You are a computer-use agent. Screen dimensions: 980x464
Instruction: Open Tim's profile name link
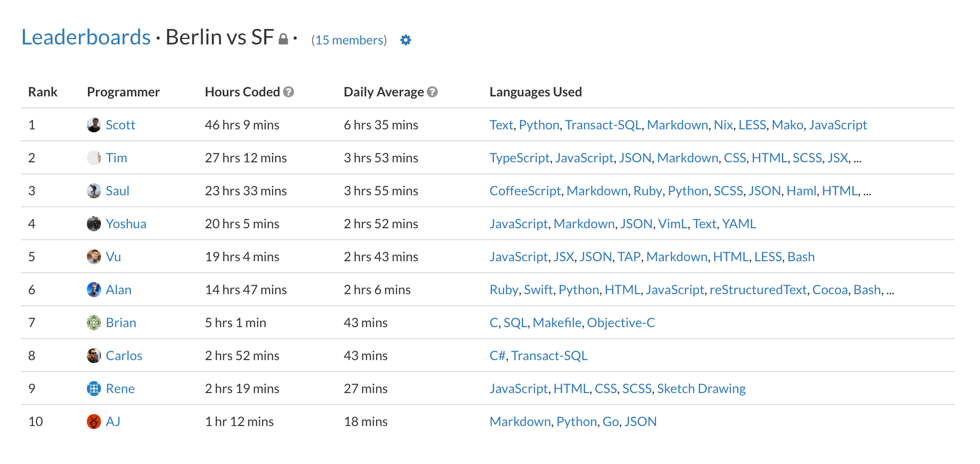pos(116,158)
